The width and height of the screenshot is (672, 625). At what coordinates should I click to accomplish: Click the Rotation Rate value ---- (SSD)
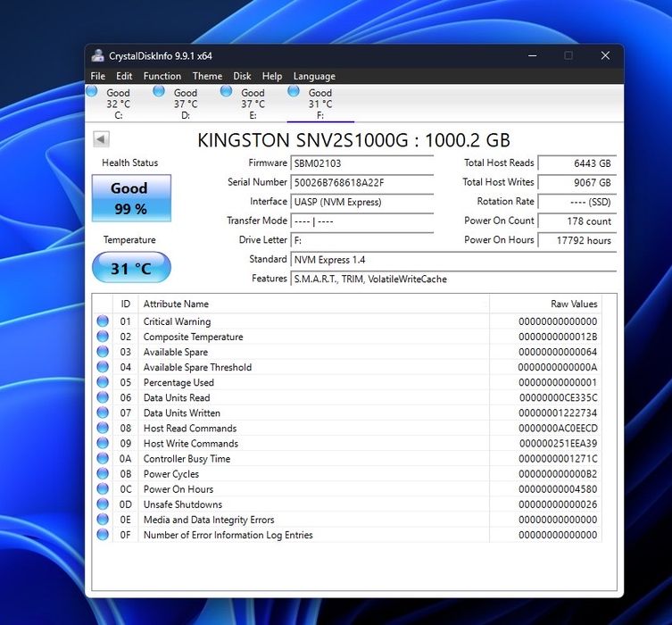[577, 202]
